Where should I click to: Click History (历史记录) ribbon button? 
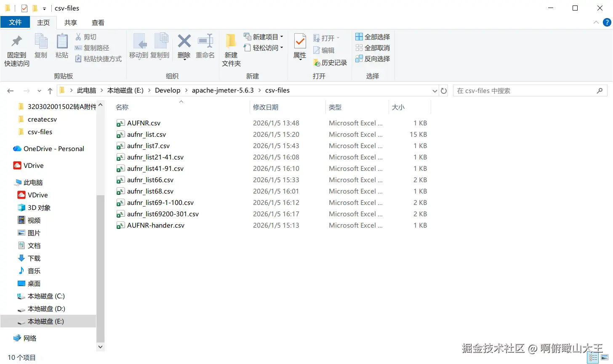(x=330, y=63)
